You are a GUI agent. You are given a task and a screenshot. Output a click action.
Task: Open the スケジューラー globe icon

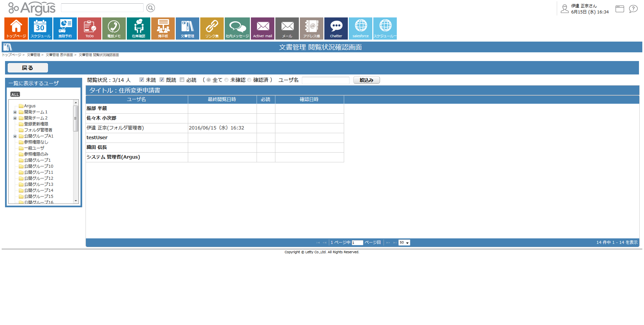pos(385,29)
